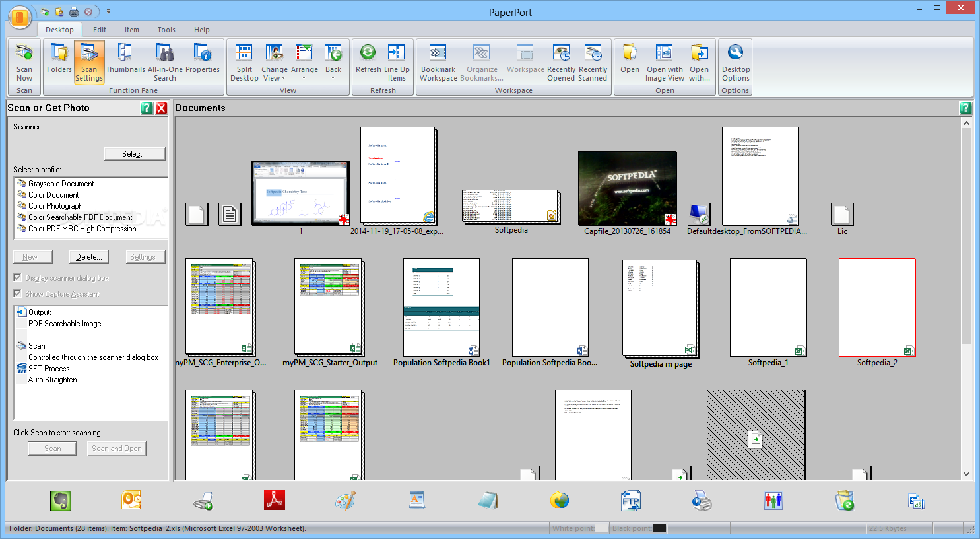This screenshot has height=539, width=980.
Task: Click the FTP icon in Send To bar
Action: click(631, 501)
